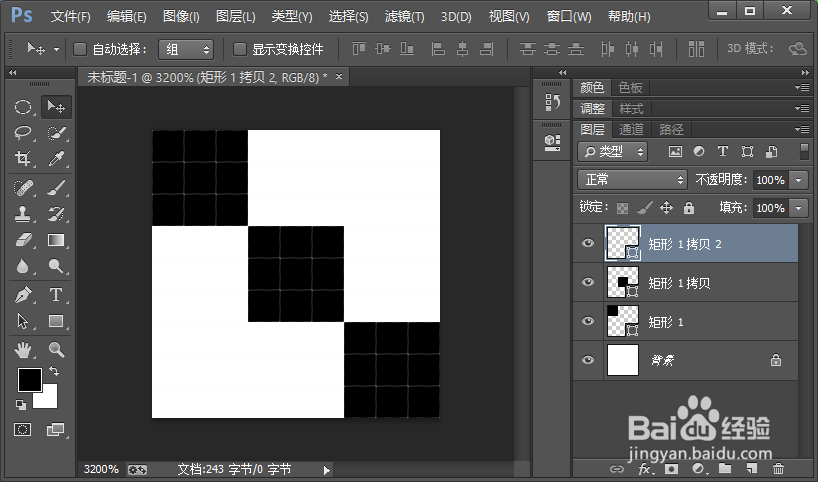Toggle lock position
818x482 pixels.
click(666, 208)
